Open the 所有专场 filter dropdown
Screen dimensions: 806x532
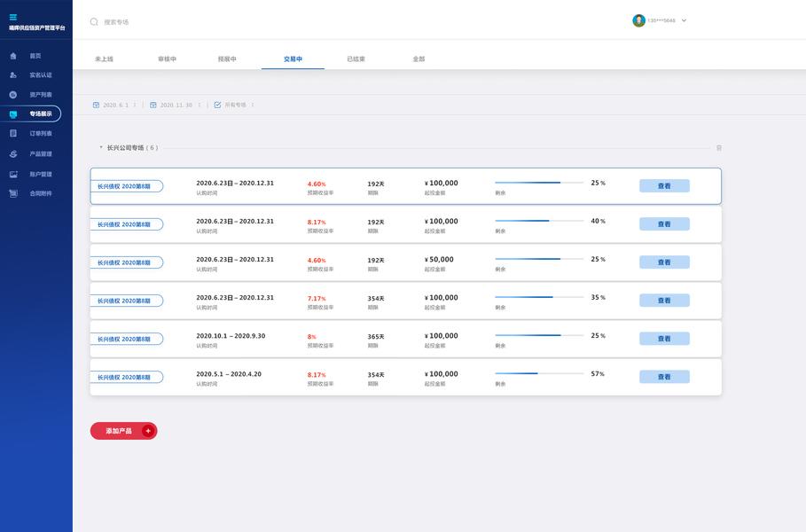253,105
